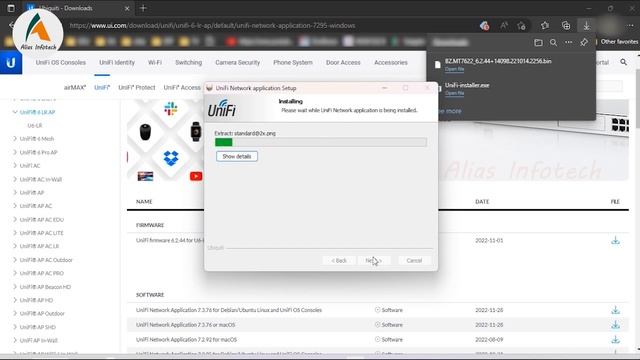Expand the UniFi AP AC EDU node
Viewport: 640px width, 360px height.
tap(15, 220)
